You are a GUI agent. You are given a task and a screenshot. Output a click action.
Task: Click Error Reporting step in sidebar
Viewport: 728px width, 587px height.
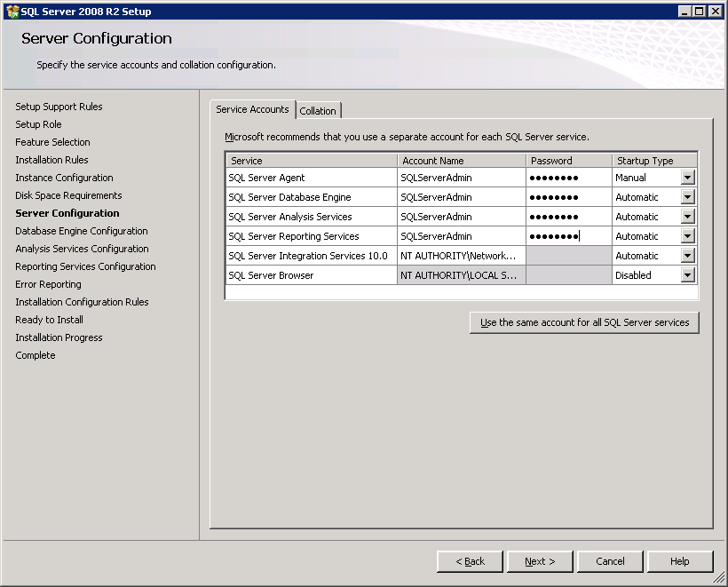coord(48,284)
